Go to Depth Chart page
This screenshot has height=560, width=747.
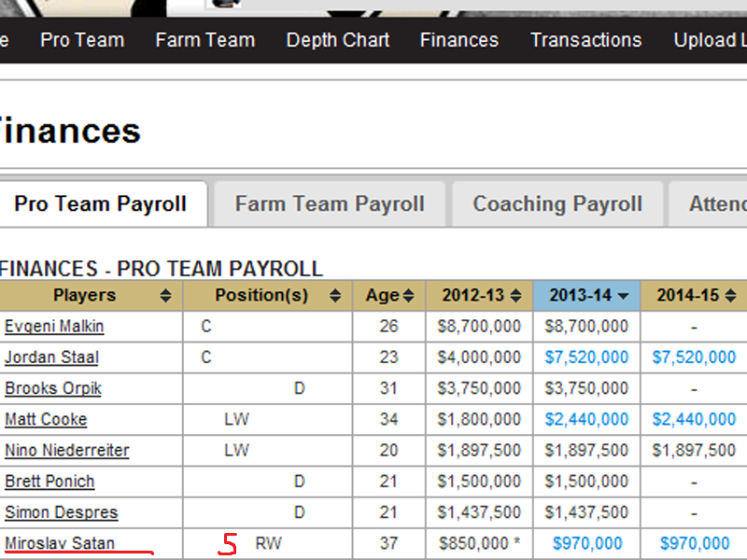click(338, 40)
